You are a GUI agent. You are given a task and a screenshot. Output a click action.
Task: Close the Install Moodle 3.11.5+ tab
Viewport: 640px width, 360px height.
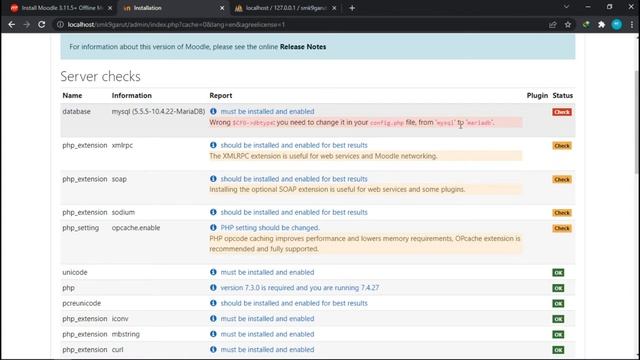110,8
